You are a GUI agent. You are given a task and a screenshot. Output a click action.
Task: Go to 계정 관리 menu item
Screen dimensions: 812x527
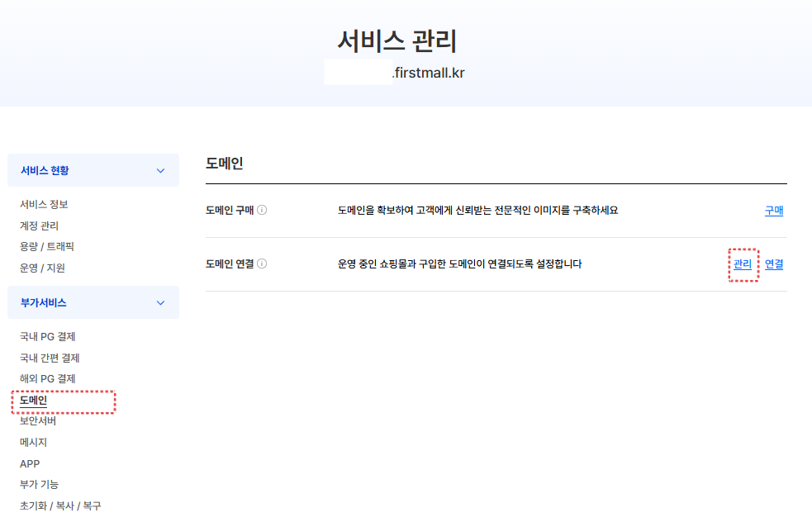click(40, 226)
